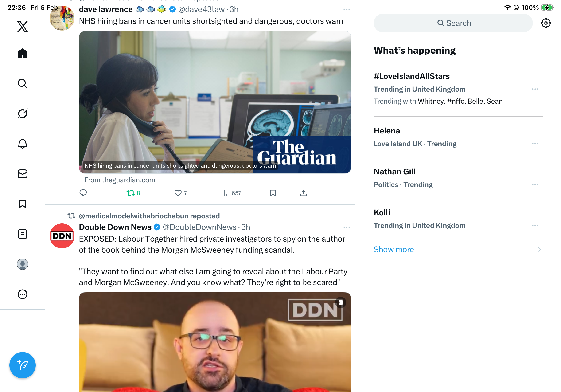561x392 pixels.
Task: Click the Search input field
Action: (453, 23)
